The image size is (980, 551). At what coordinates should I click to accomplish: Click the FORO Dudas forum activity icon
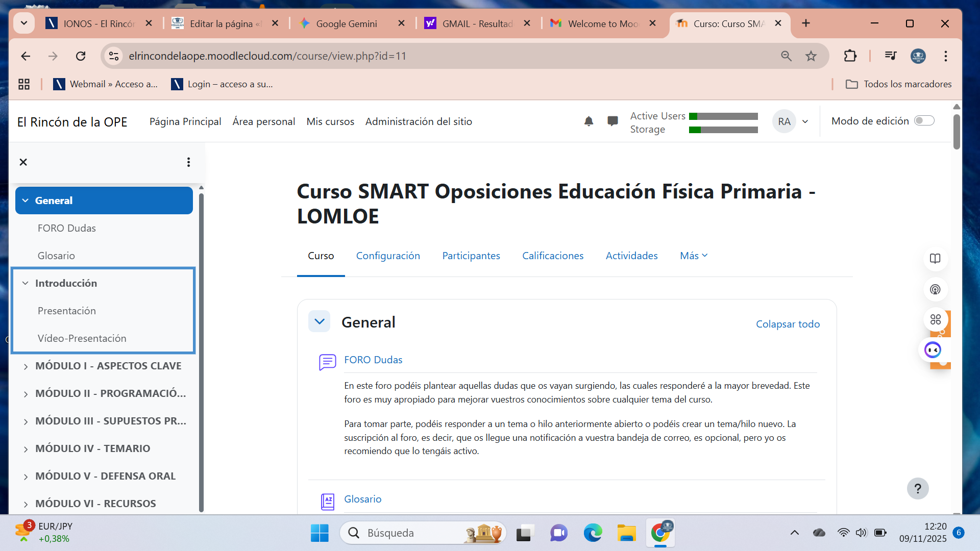[x=327, y=362]
